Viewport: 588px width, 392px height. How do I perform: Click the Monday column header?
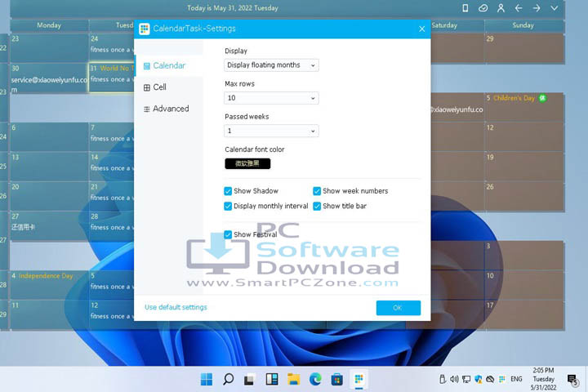coord(49,25)
